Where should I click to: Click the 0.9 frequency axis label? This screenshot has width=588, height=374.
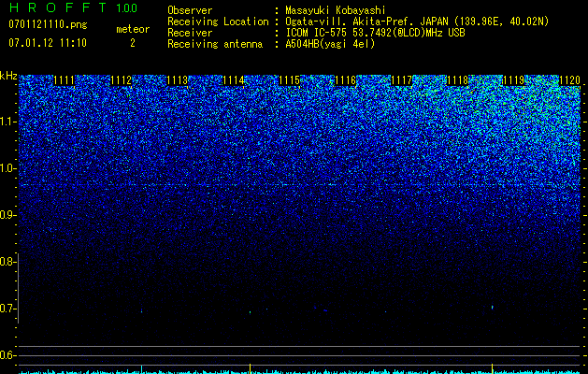point(7,215)
